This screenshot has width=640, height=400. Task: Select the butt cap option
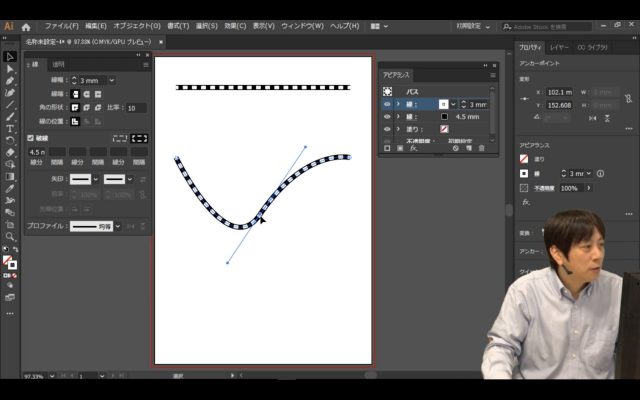pos(75,94)
